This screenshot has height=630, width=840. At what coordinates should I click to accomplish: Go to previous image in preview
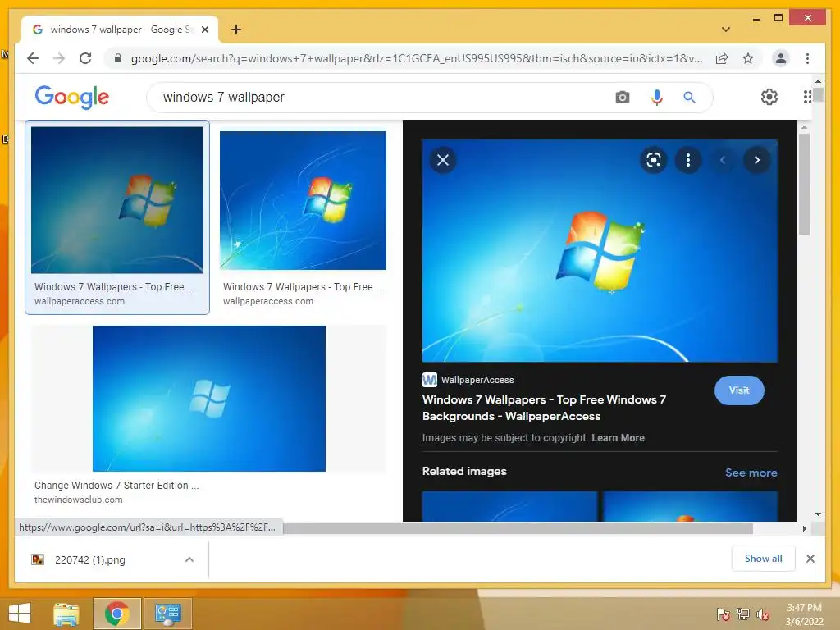pyautogui.click(x=722, y=160)
